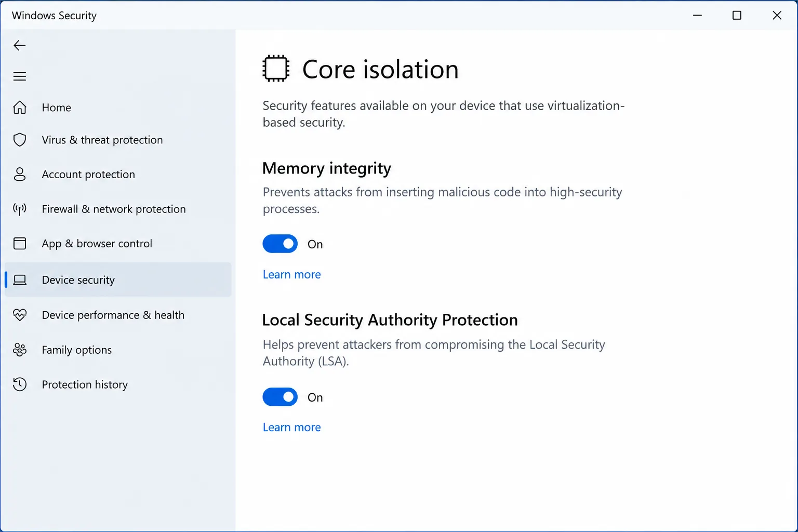Click the Local Security Authority Protection heading
798x532 pixels.
click(390, 320)
